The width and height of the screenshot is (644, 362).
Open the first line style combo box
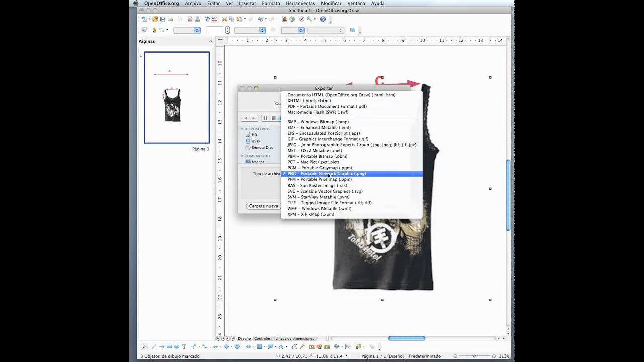pyautogui.click(x=187, y=30)
